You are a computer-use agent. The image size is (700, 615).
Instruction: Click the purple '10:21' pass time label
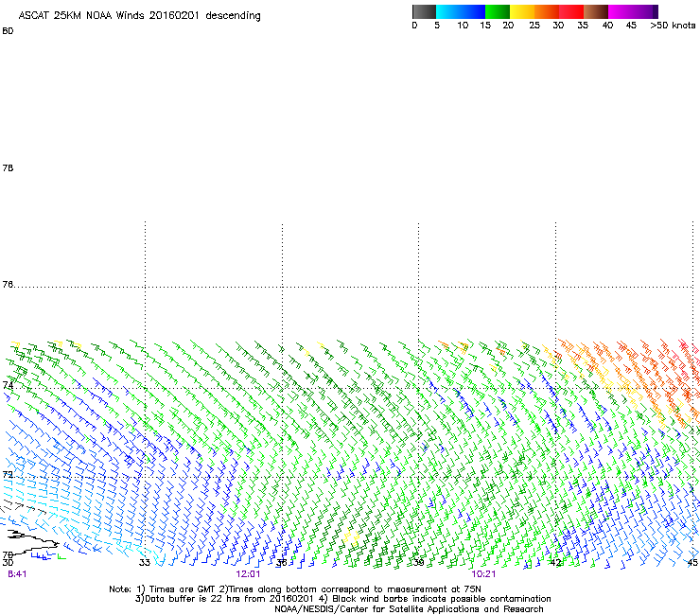click(x=483, y=574)
